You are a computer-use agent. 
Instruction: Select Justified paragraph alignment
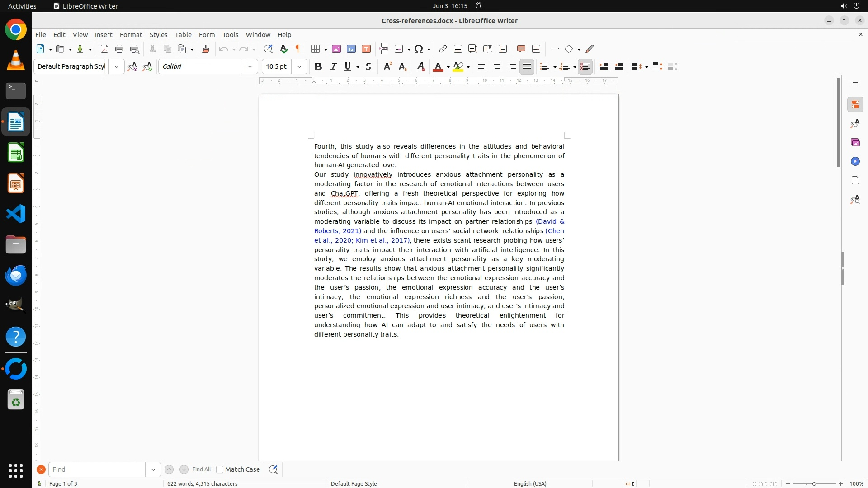pos(527,66)
